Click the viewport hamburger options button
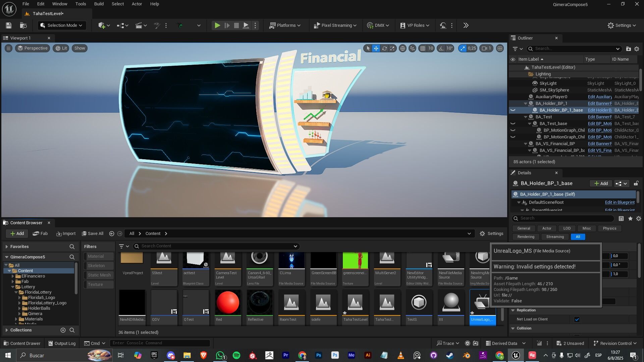Viewport: 644px width, 362px height. coord(9,48)
